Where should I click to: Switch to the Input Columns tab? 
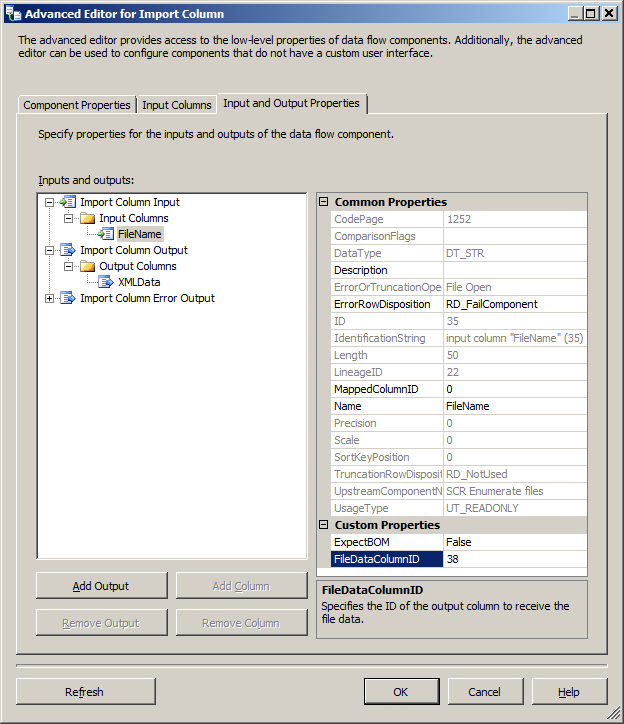click(x=176, y=105)
